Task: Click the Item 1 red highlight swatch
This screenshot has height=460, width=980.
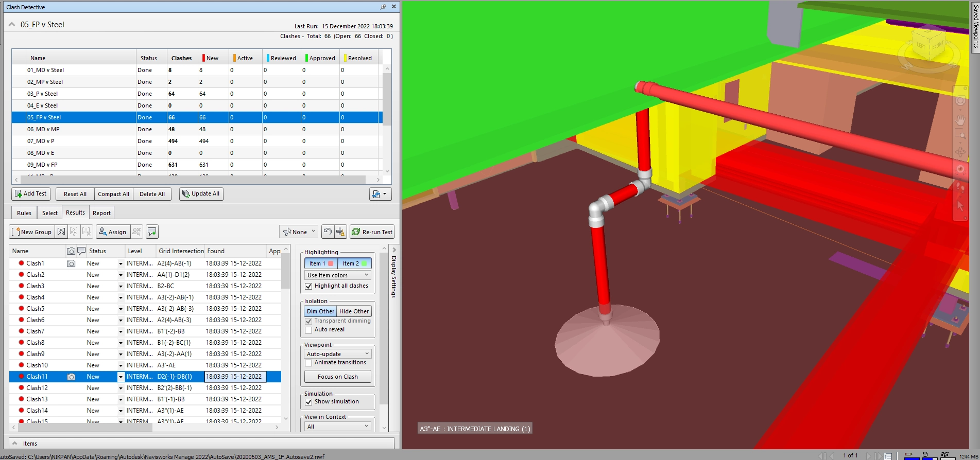Action: (x=331, y=263)
